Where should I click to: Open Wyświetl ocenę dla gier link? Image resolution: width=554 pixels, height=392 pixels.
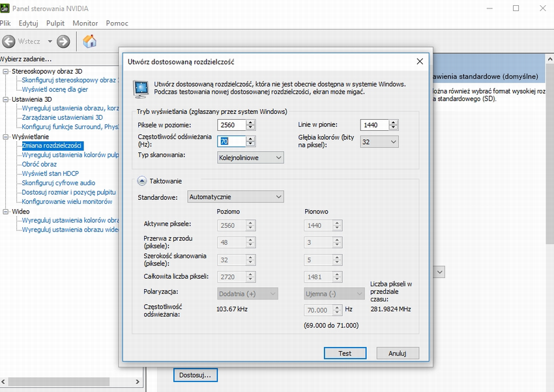pos(55,90)
